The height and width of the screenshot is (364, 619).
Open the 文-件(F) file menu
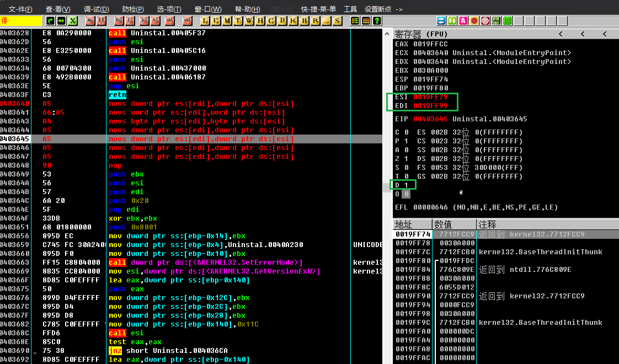pos(20,9)
